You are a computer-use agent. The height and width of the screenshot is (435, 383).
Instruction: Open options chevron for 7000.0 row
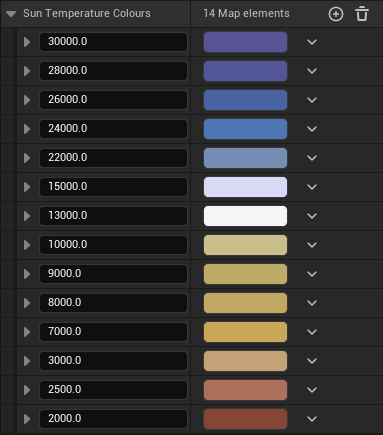coord(312,332)
